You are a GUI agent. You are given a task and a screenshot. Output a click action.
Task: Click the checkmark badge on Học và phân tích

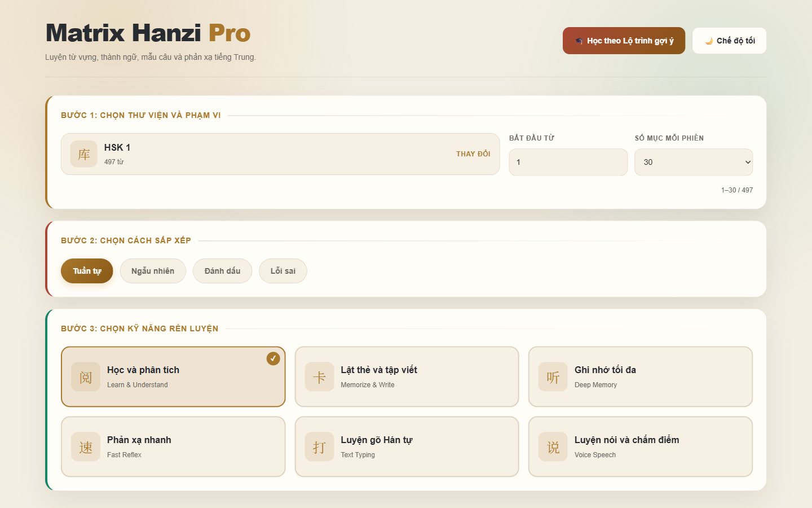click(x=273, y=358)
